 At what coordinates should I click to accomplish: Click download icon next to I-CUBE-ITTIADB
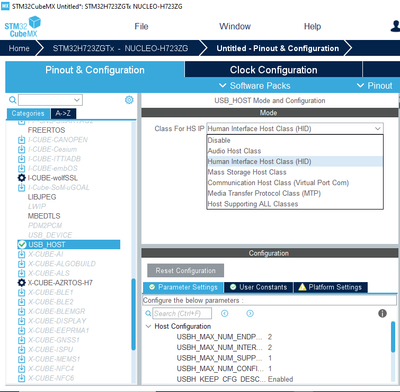pyautogui.click(x=21, y=159)
